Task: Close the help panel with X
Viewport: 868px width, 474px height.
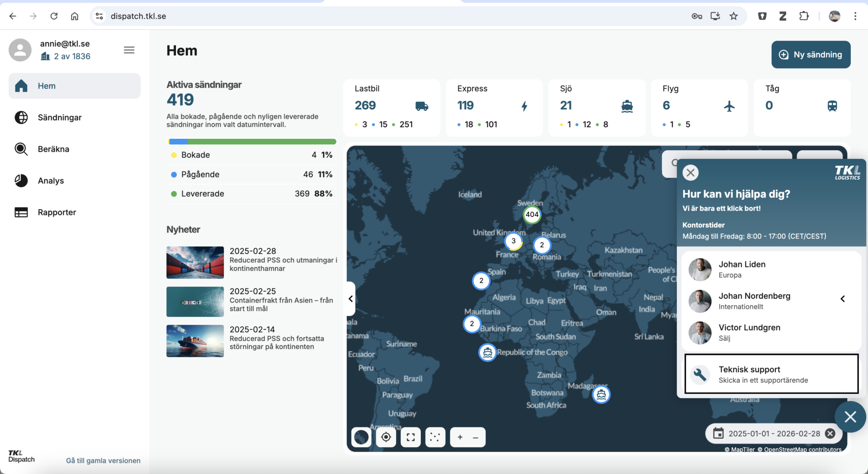Action: tap(690, 172)
